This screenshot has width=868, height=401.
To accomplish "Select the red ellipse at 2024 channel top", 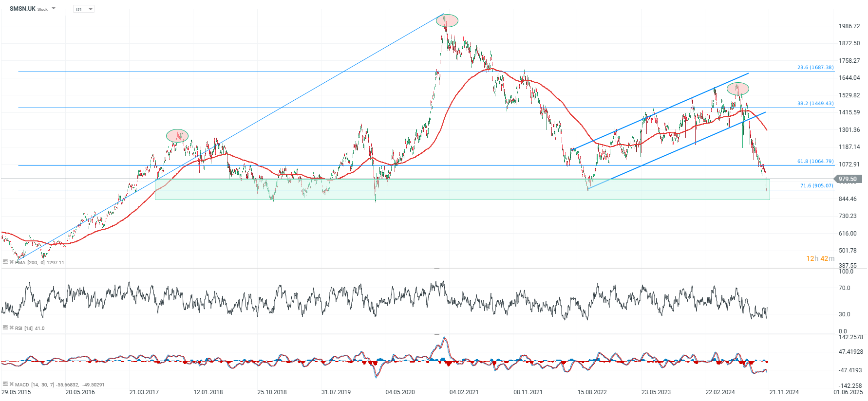I will click(738, 89).
